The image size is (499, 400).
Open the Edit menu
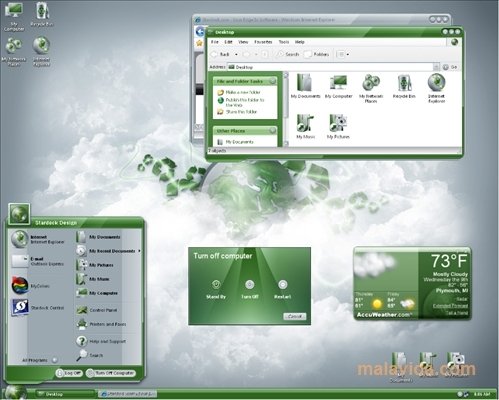[x=228, y=42]
